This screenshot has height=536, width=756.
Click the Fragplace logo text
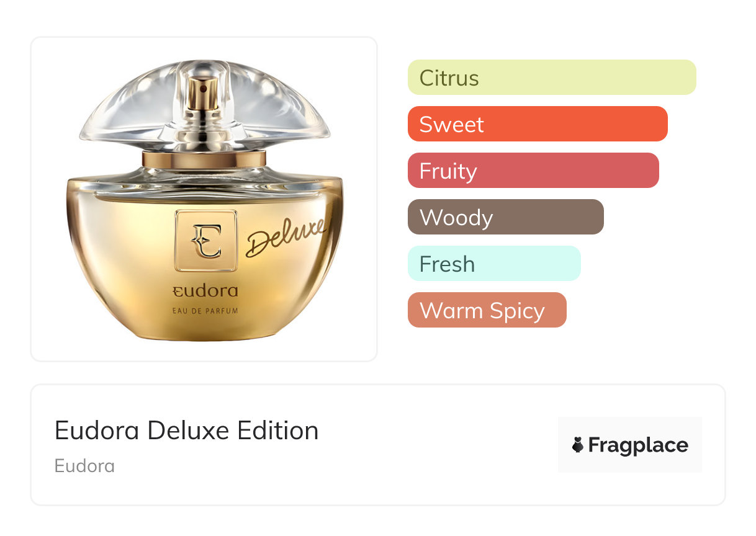[x=638, y=445]
